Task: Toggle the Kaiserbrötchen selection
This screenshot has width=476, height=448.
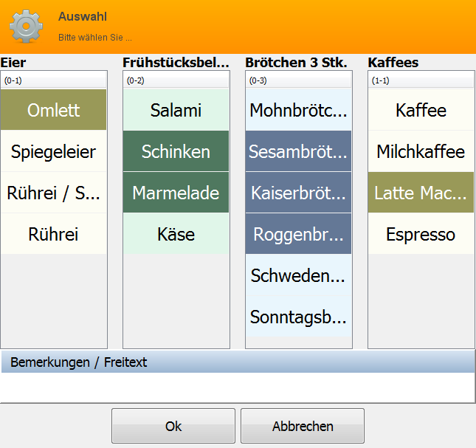Action: tap(298, 193)
